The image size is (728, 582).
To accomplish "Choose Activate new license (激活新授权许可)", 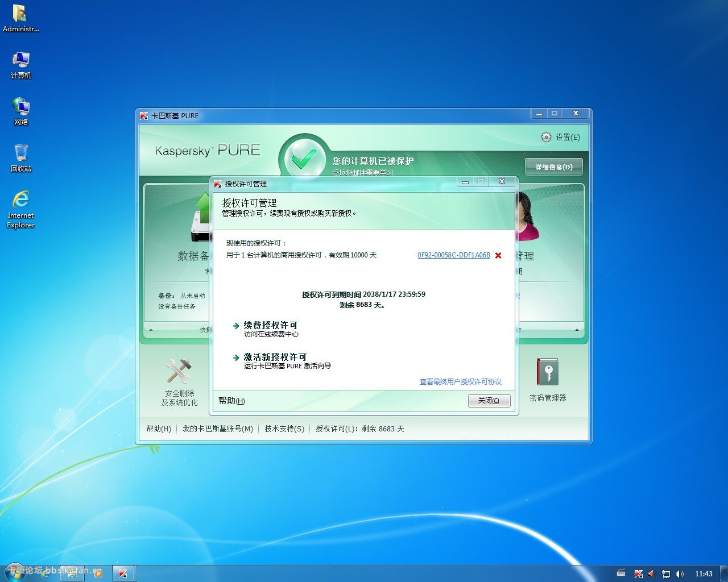I will (275, 357).
